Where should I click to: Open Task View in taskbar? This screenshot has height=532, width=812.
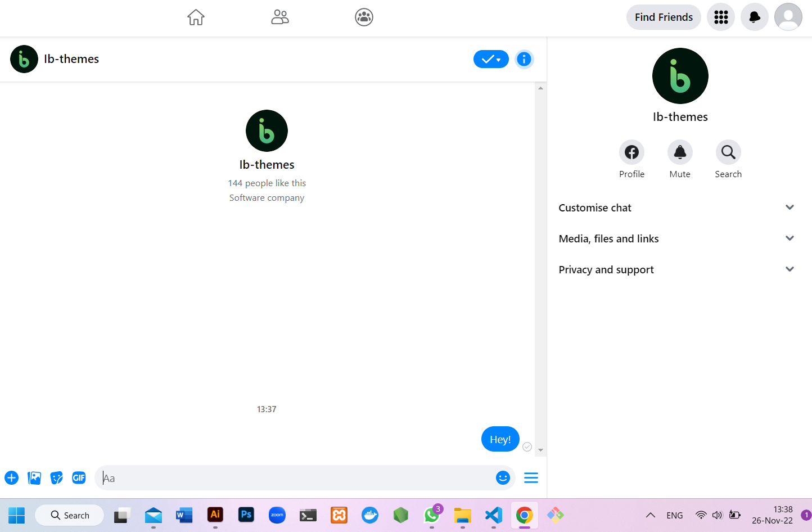pyautogui.click(x=123, y=515)
